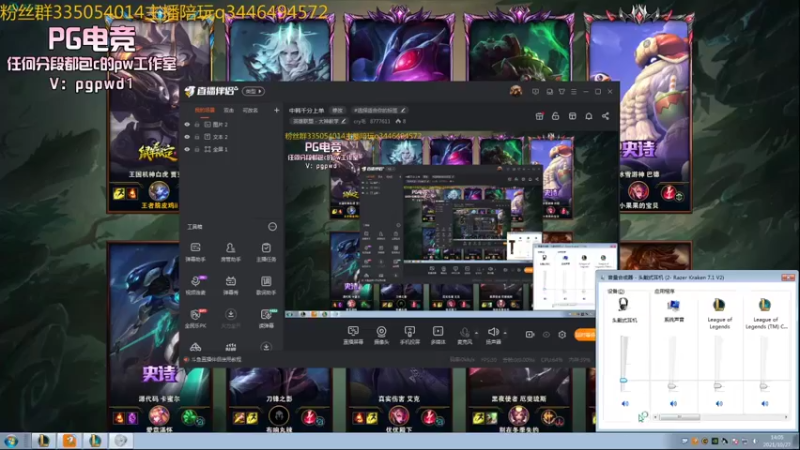Open the filter funnel icon menu in title bar
This screenshot has height=450, width=800.
tap(562, 92)
